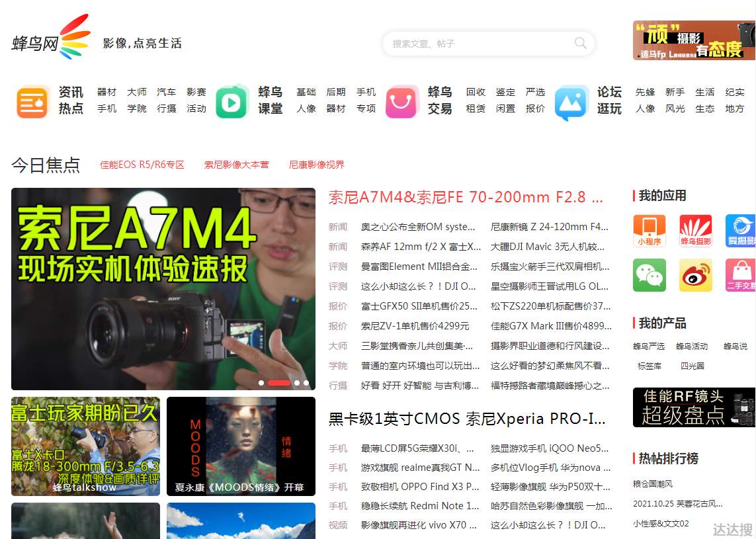Open 回收 under 蜂鸟交易
The image size is (756, 539).
(476, 92)
